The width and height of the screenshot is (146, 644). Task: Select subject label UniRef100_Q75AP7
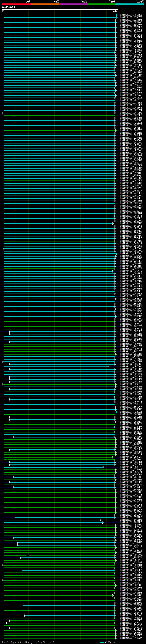131,427
